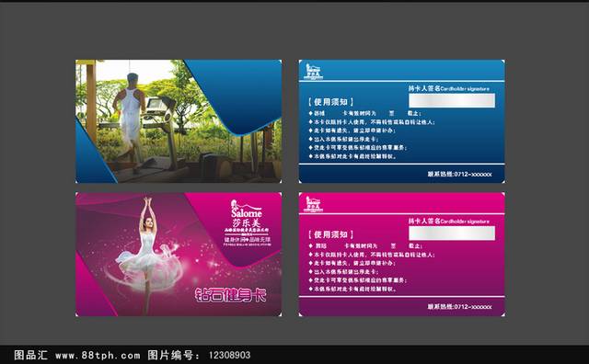
Task: Click the white logo on the blue card back
Action: [313, 71]
